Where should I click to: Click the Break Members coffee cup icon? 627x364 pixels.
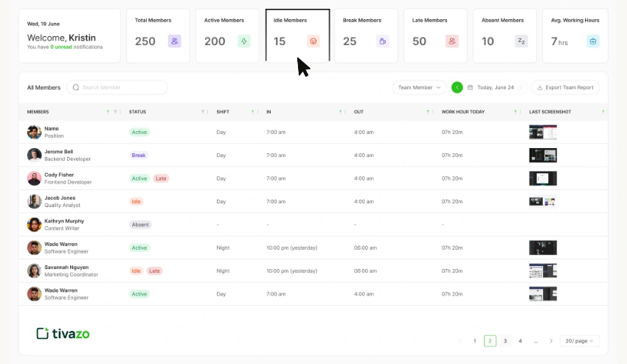pos(382,41)
